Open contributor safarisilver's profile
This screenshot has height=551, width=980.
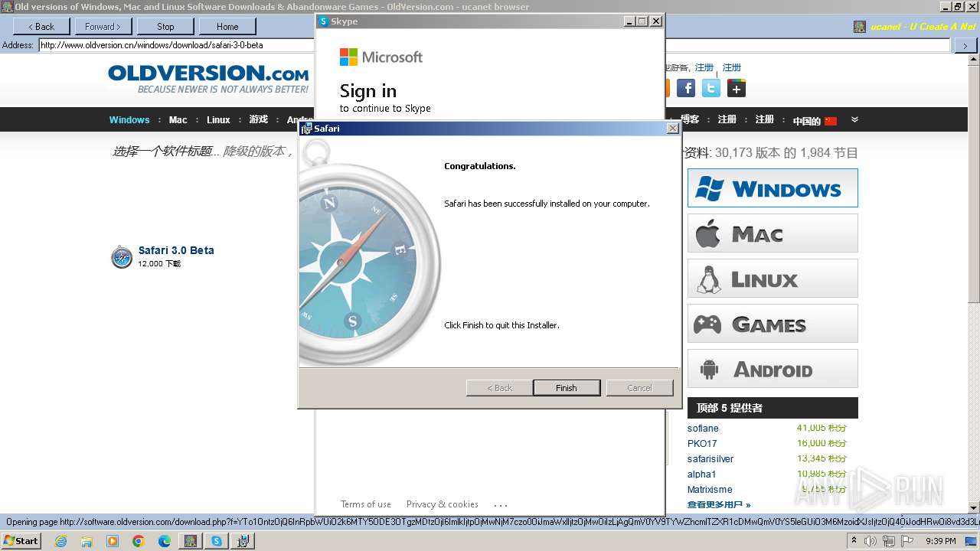(710, 459)
